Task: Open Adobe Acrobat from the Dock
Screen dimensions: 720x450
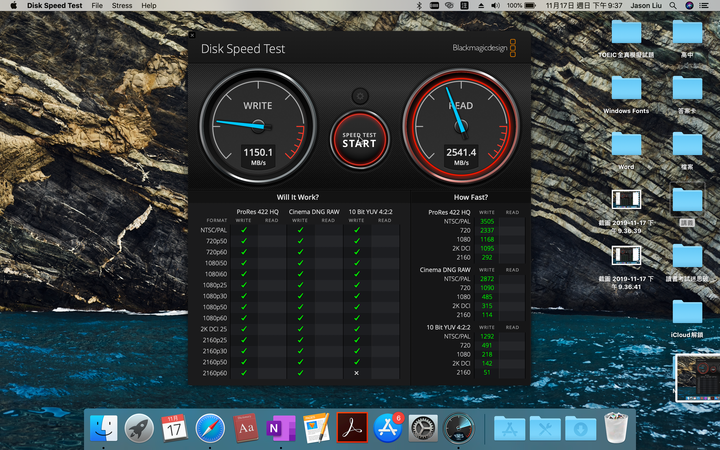Action: click(x=352, y=428)
